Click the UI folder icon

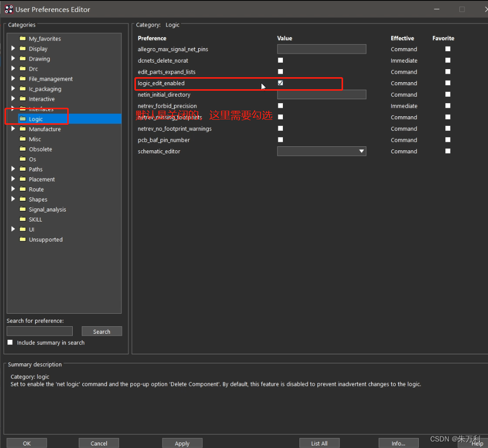point(23,229)
